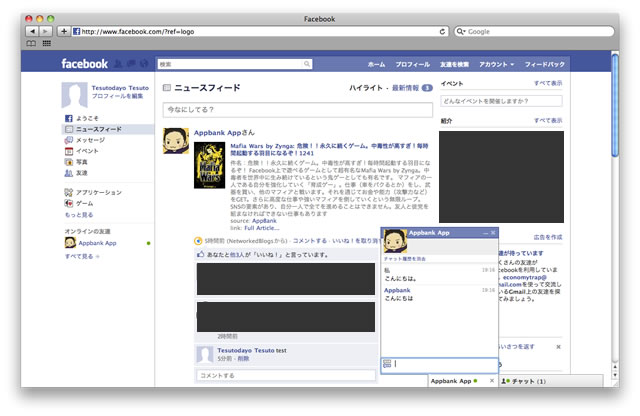Open the welcome item with Facebook icon

click(69, 118)
